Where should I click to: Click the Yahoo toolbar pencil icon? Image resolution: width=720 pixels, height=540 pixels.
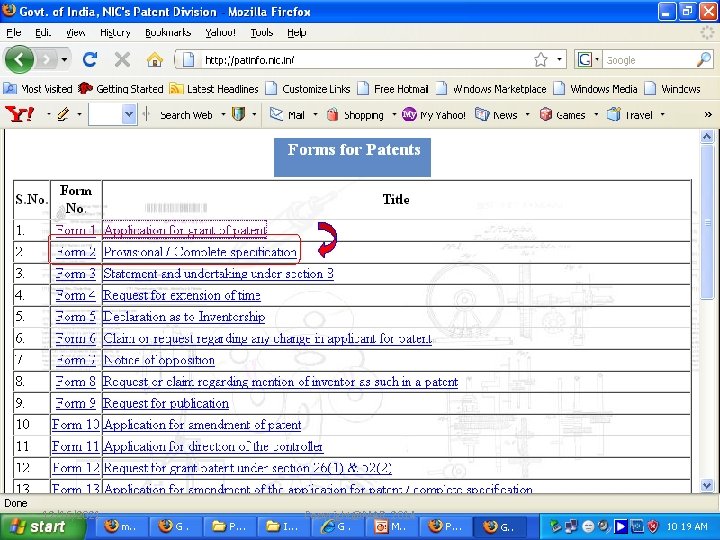click(x=63, y=114)
